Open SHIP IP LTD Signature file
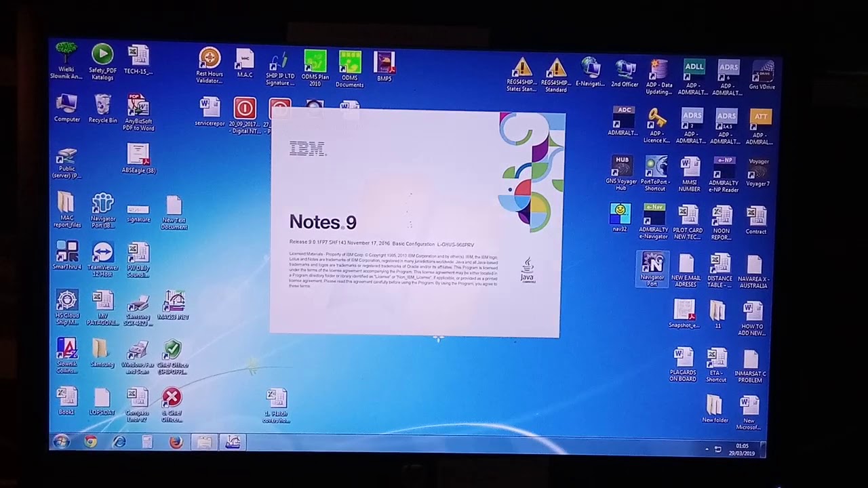Viewport: 868px width, 488px height. pos(280,68)
